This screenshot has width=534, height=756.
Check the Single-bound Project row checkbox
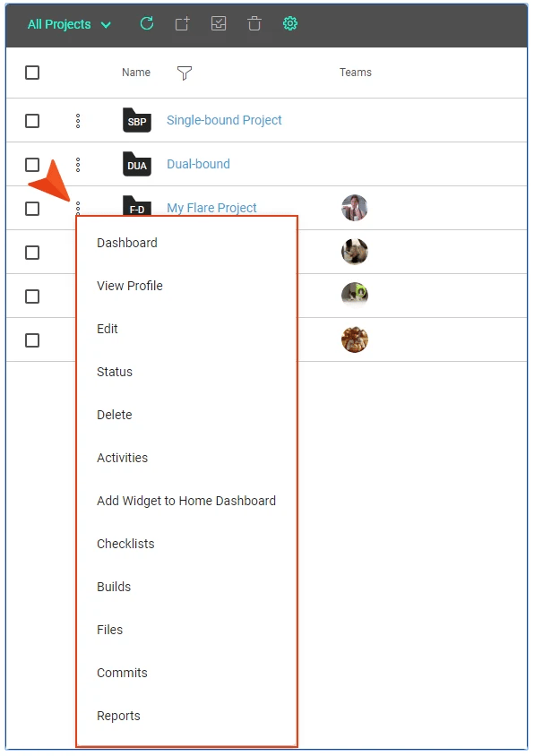click(x=32, y=121)
